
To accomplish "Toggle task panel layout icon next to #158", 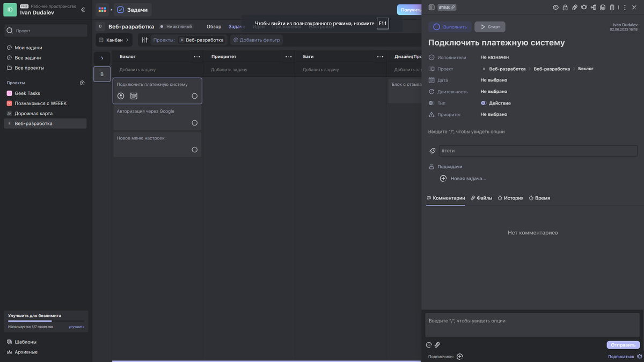I will tap(431, 8).
